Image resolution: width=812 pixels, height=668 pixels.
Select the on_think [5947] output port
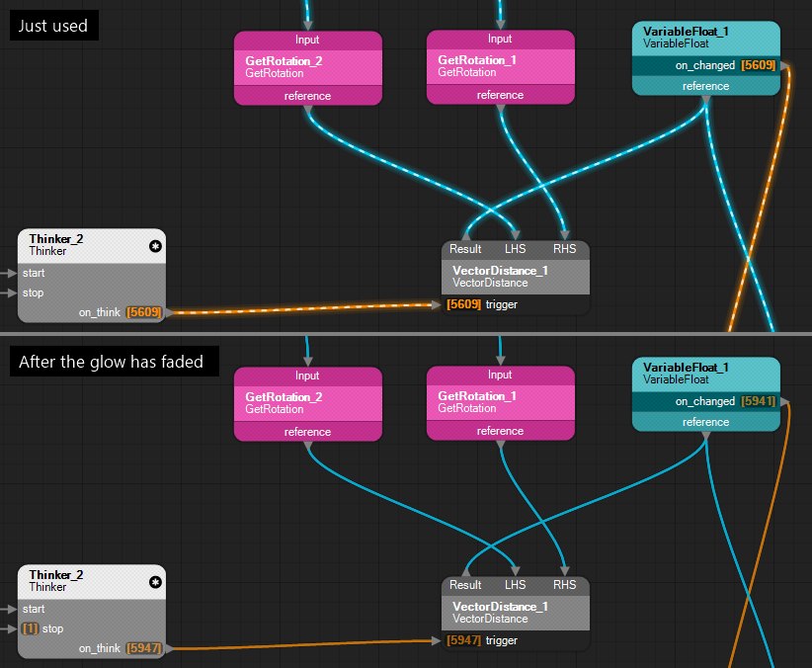pyautogui.click(x=121, y=648)
